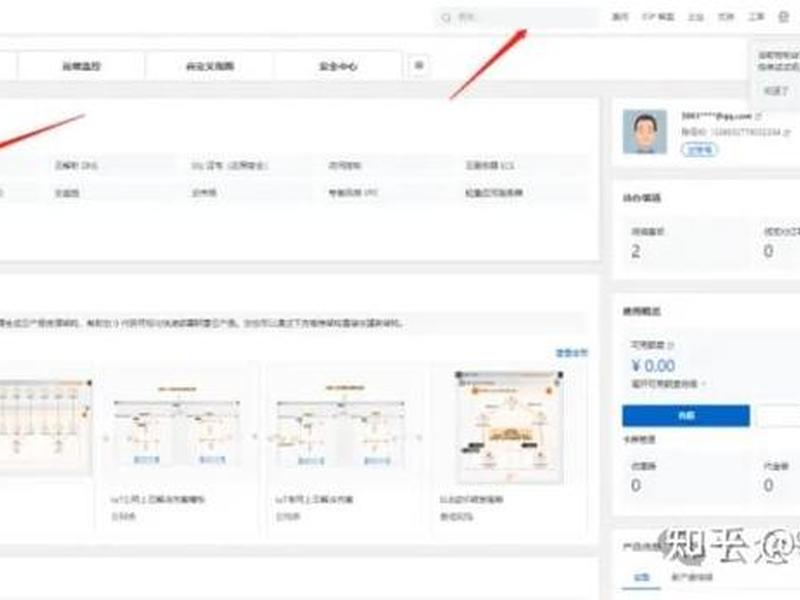The height and width of the screenshot is (600, 800).
Task: Switch to the 自定义视图 tab
Action: pos(210,66)
